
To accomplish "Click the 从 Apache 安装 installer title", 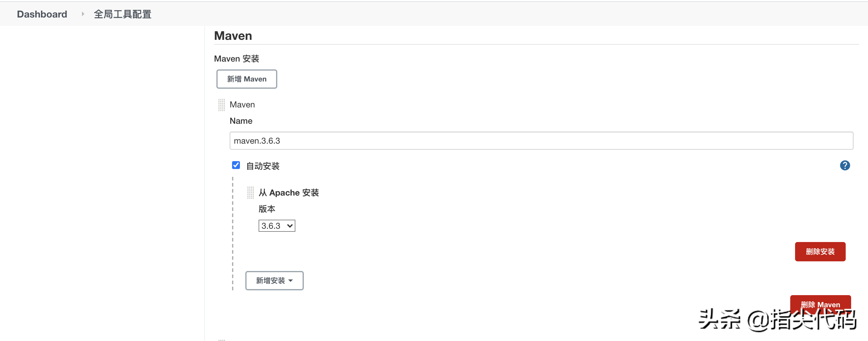I will tap(288, 193).
